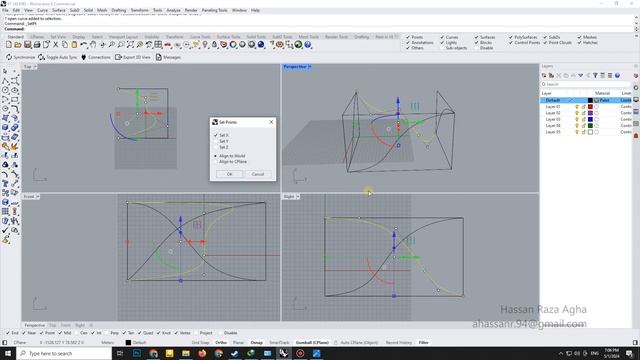Open the Transform menu
Viewport: 640px width, 360px height.
(x=140, y=10)
